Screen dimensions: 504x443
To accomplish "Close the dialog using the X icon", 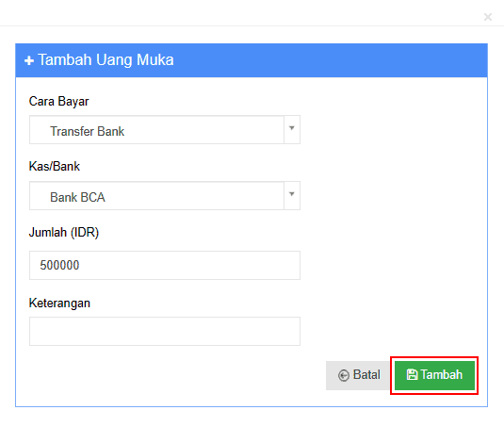I will [x=488, y=17].
